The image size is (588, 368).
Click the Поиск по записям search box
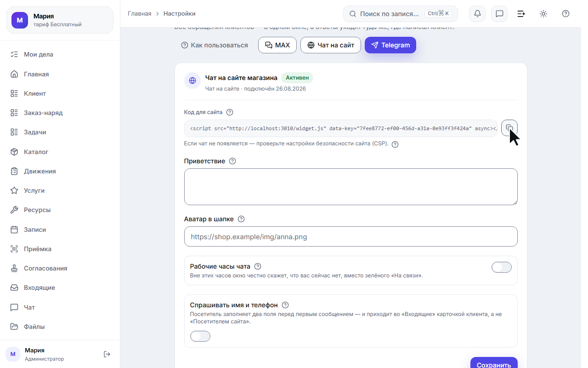[401, 14]
